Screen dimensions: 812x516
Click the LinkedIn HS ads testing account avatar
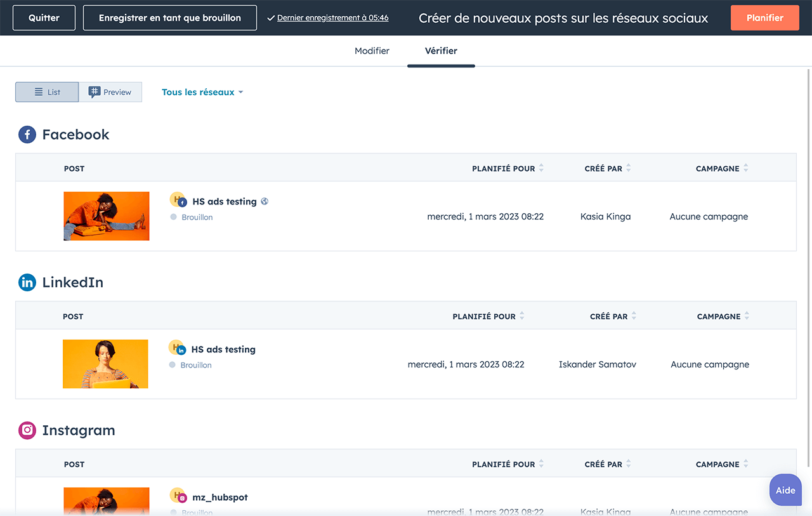click(177, 348)
